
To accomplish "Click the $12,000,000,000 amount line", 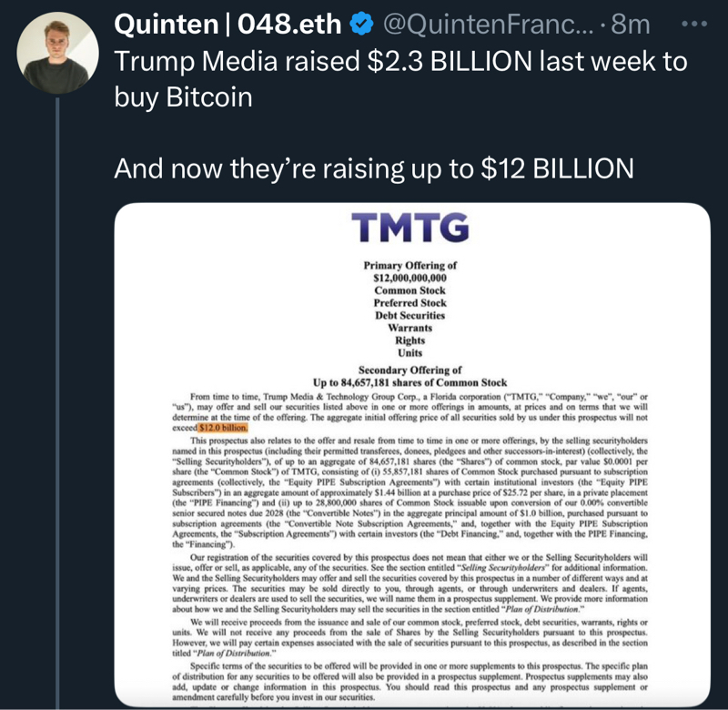I will tap(409, 278).
